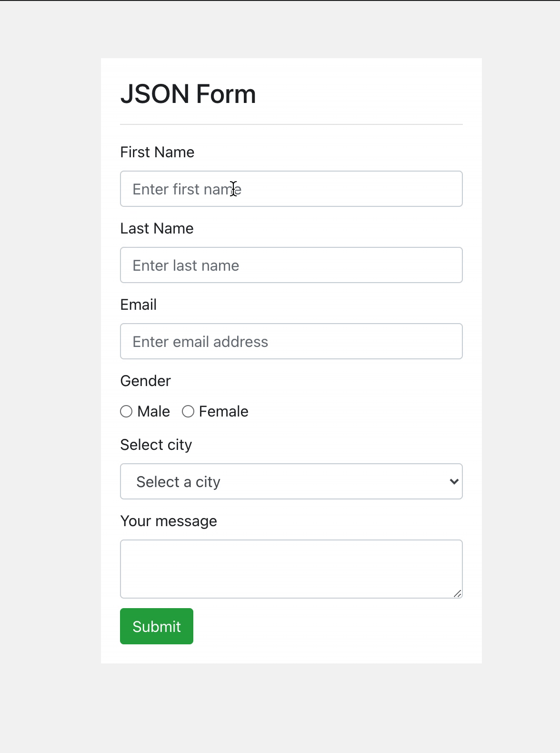Open the Select a city dropdown
The height and width of the screenshot is (753, 560).
291,481
